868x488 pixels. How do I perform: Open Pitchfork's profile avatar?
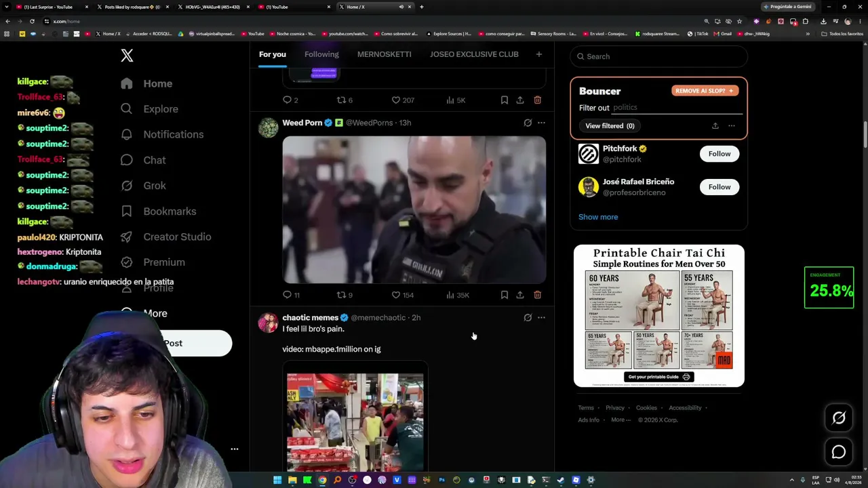pyautogui.click(x=589, y=154)
